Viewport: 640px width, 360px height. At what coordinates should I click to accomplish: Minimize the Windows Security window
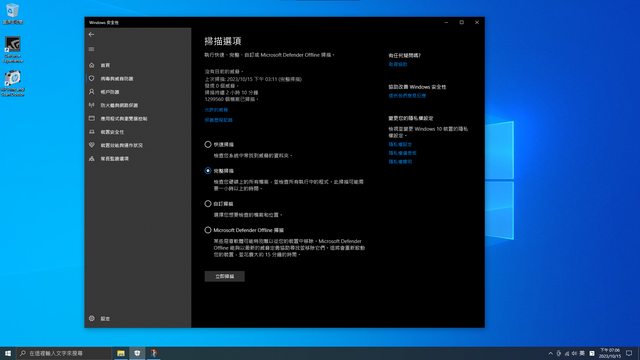[446, 22]
